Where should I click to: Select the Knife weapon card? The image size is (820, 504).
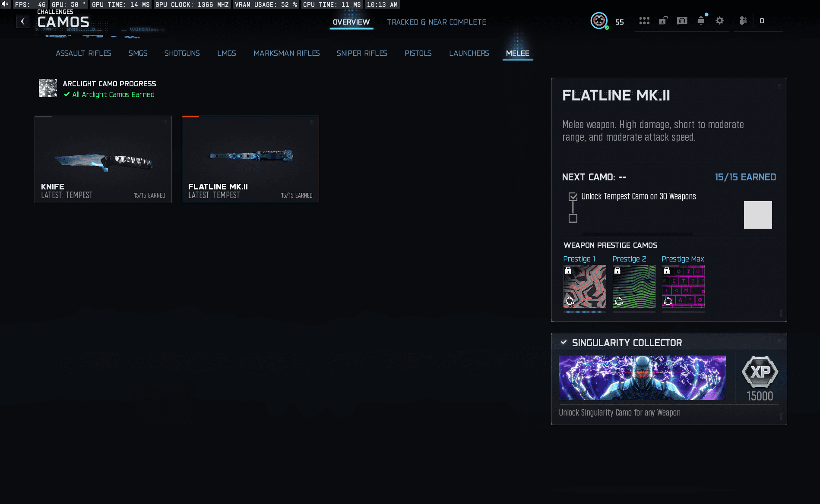103,159
